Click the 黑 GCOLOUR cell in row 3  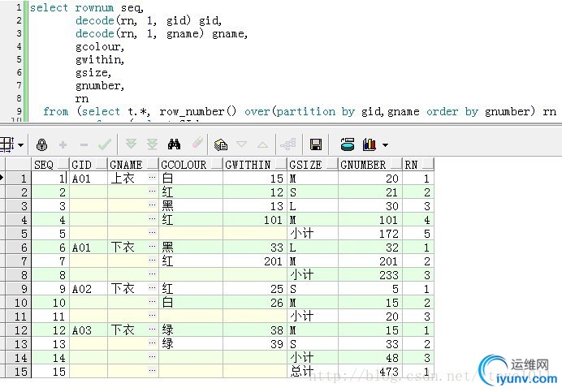pos(191,206)
